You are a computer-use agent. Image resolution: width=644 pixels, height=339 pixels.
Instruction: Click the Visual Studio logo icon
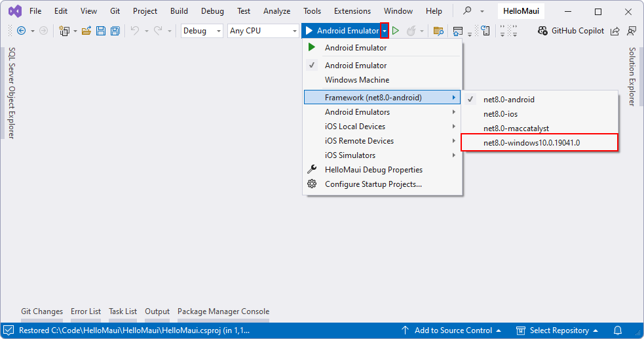(x=15, y=11)
